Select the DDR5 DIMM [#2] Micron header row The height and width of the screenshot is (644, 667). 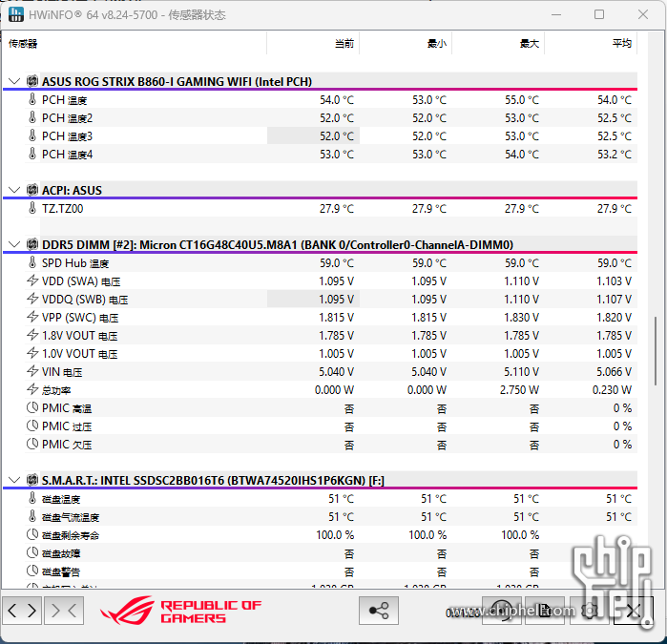pyautogui.click(x=330, y=244)
